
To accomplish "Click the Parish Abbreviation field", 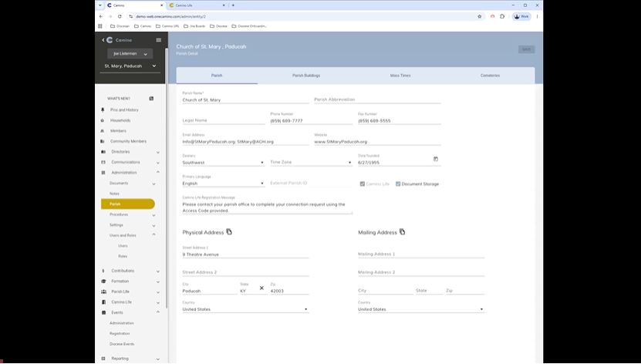I will [377, 99].
